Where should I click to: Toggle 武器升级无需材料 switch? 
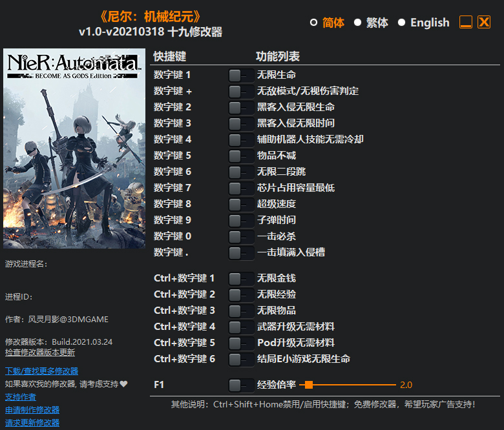(241, 327)
